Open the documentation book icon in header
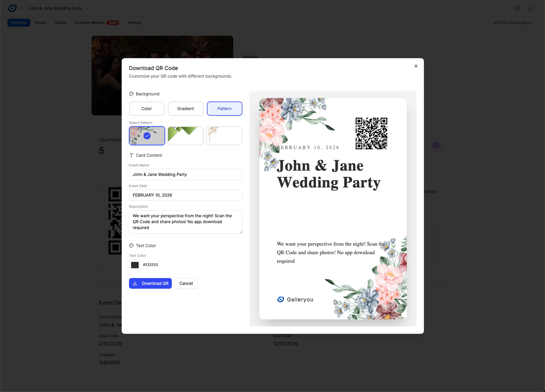Screen dimensions: 545x392 click(518, 8)
